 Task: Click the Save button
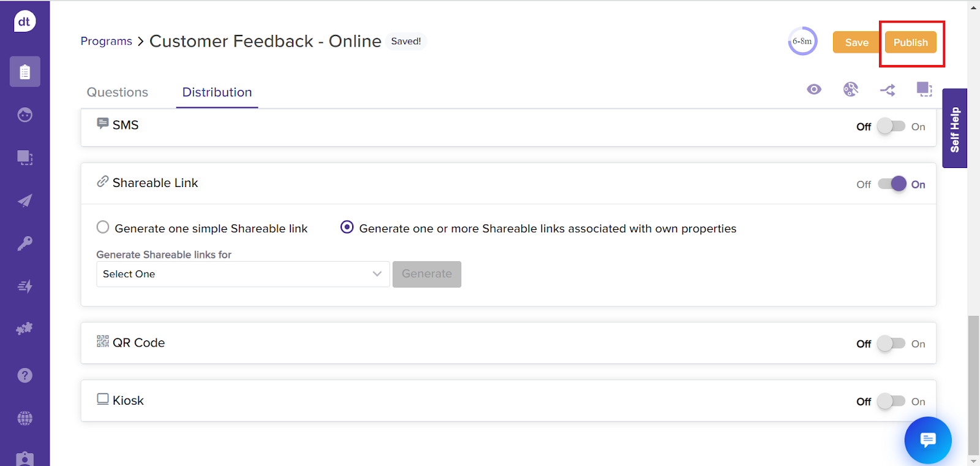856,42
